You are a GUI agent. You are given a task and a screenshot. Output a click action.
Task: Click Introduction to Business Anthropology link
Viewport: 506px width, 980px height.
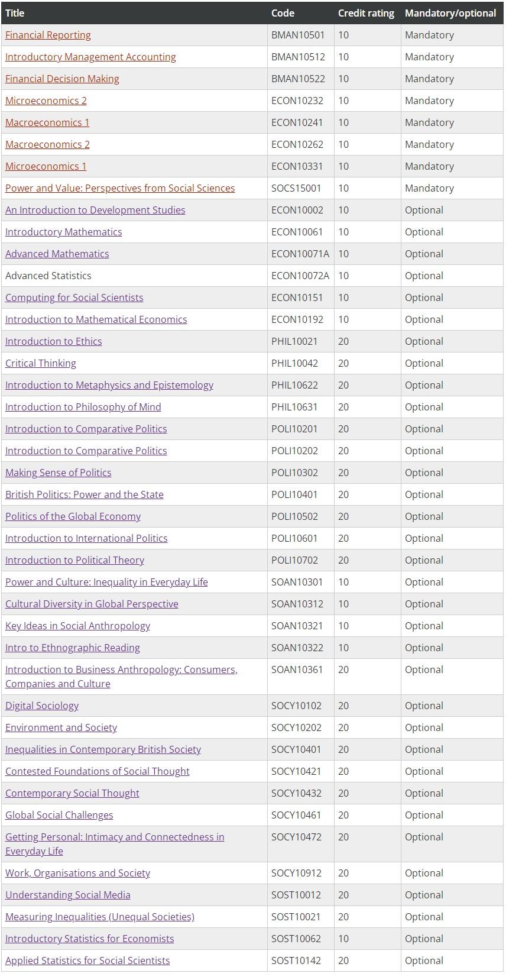pos(121,677)
